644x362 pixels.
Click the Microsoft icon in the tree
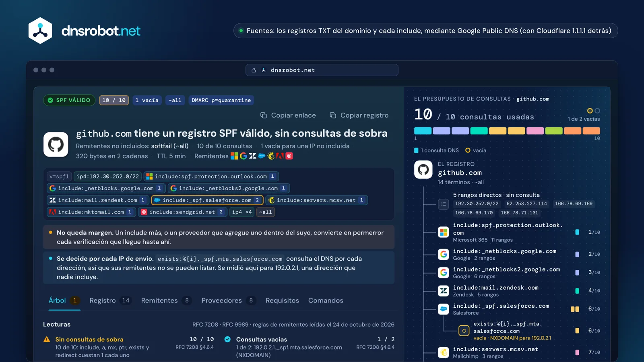click(x=444, y=232)
